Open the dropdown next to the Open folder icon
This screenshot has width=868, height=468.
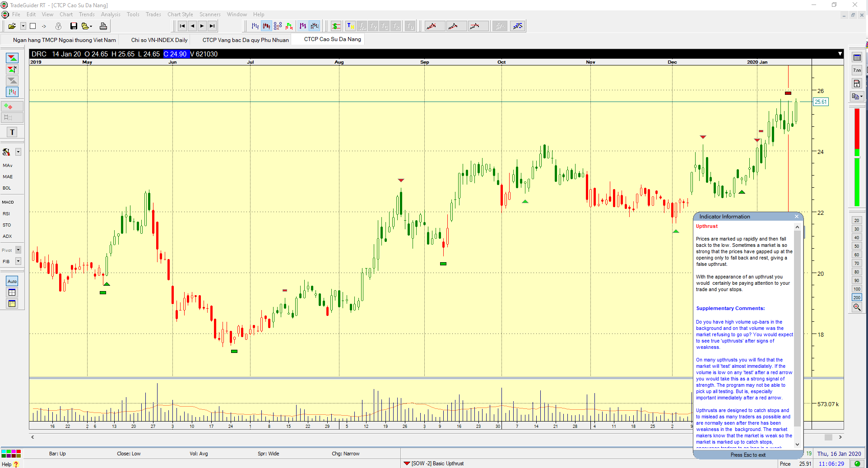click(23, 26)
